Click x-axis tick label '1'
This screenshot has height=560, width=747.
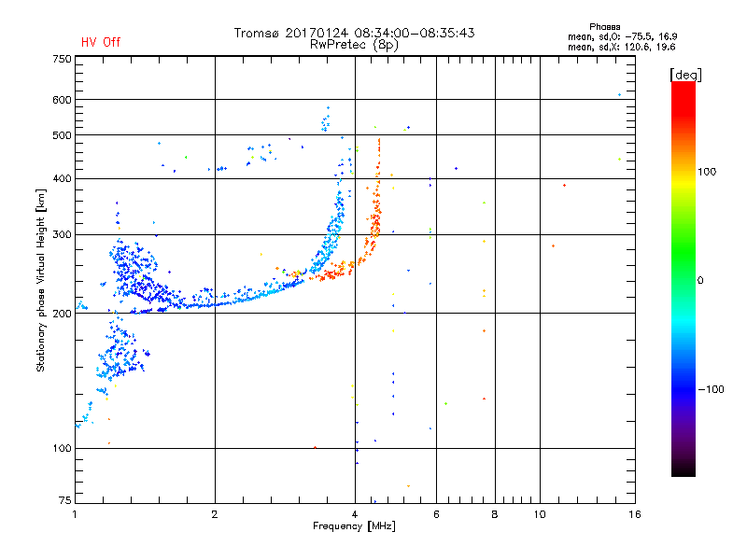click(75, 514)
